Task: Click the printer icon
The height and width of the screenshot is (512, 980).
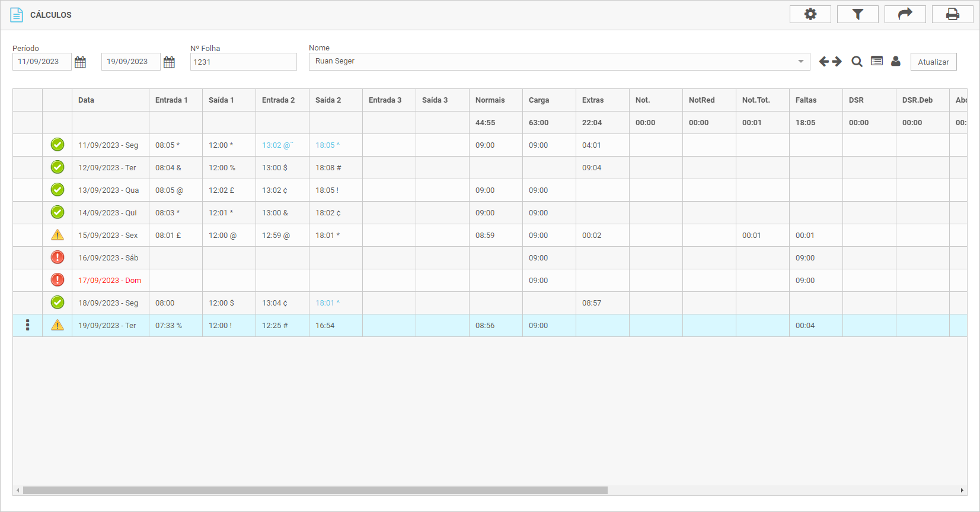Action: tap(952, 14)
